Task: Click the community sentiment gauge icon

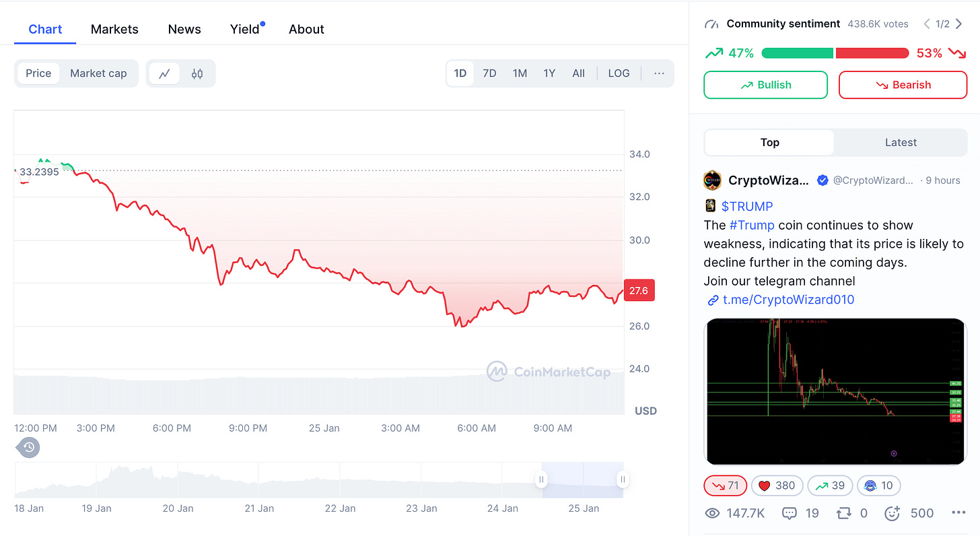Action: (711, 24)
